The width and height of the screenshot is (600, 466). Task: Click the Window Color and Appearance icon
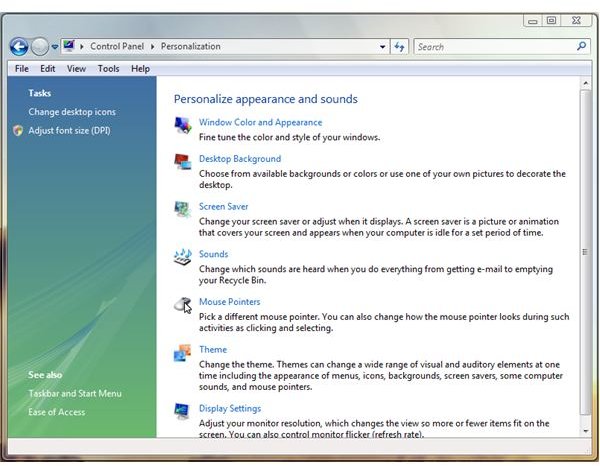click(x=183, y=125)
